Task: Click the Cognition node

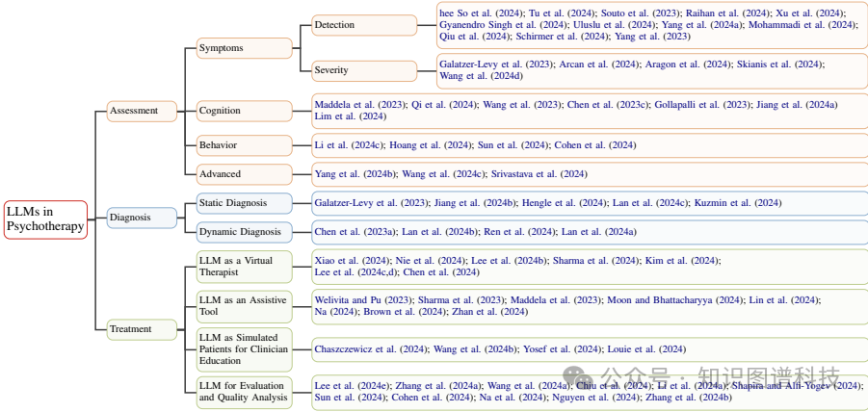Action: pyautogui.click(x=244, y=111)
